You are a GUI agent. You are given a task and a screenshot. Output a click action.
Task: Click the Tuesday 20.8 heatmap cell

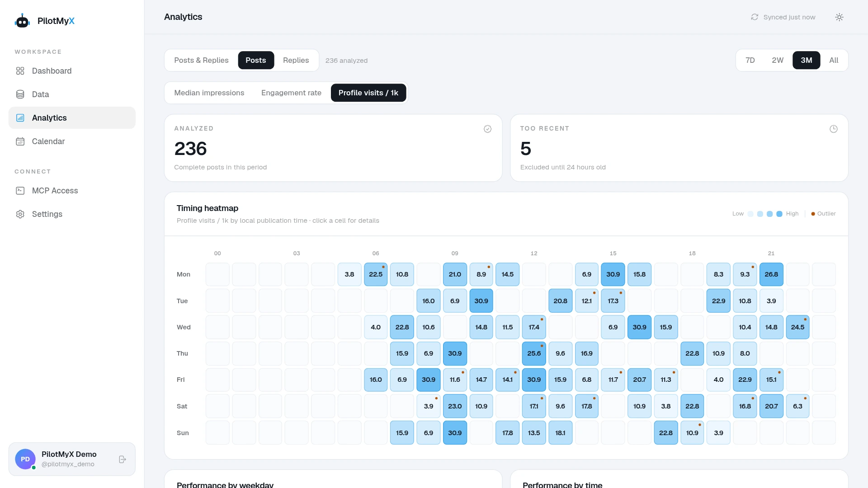pyautogui.click(x=560, y=301)
